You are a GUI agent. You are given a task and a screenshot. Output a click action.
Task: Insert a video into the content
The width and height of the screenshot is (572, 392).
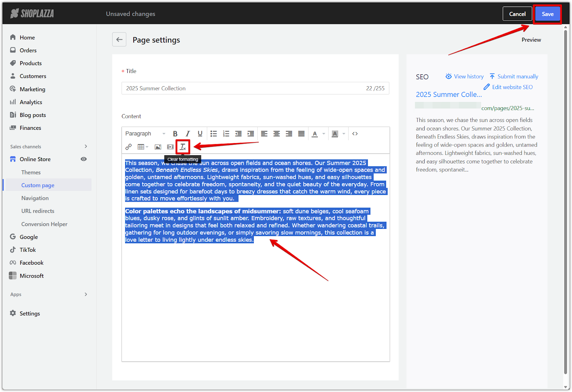point(170,147)
